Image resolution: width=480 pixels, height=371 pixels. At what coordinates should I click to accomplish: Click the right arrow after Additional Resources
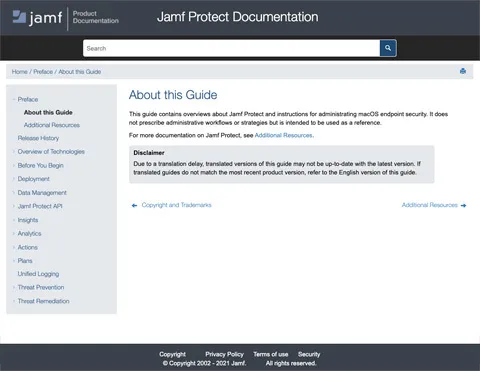point(463,205)
